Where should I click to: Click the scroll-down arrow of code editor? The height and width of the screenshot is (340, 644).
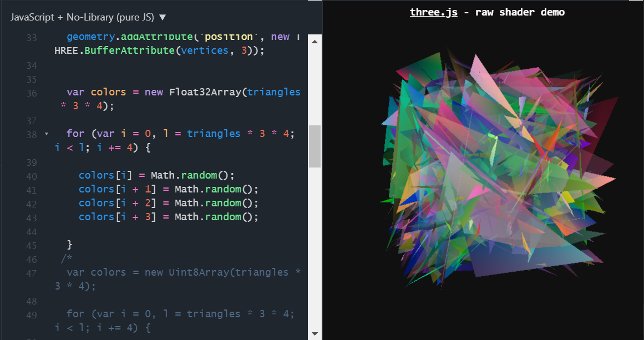[x=315, y=334]
